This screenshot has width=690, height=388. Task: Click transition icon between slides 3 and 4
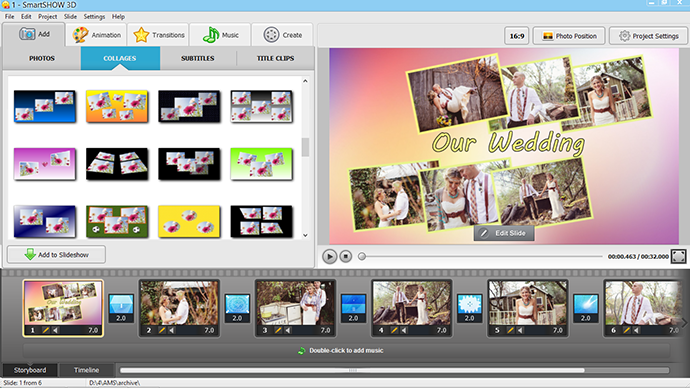pyautogui.click(x=353, y=308)
